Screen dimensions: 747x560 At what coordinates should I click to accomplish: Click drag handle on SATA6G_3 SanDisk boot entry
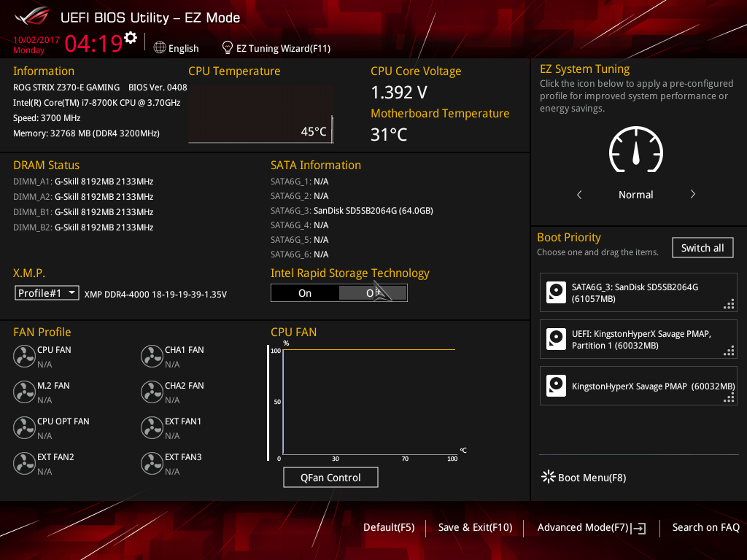[x=729, y=304]
